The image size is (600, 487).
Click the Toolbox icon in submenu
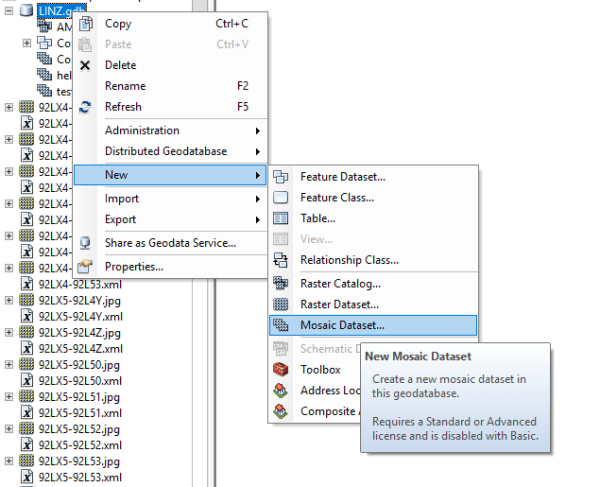[281, 370]
